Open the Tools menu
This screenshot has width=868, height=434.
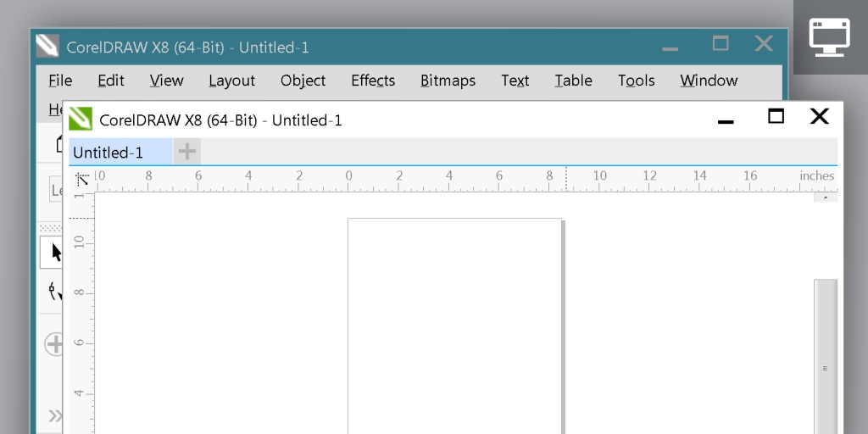click(636, 81)
